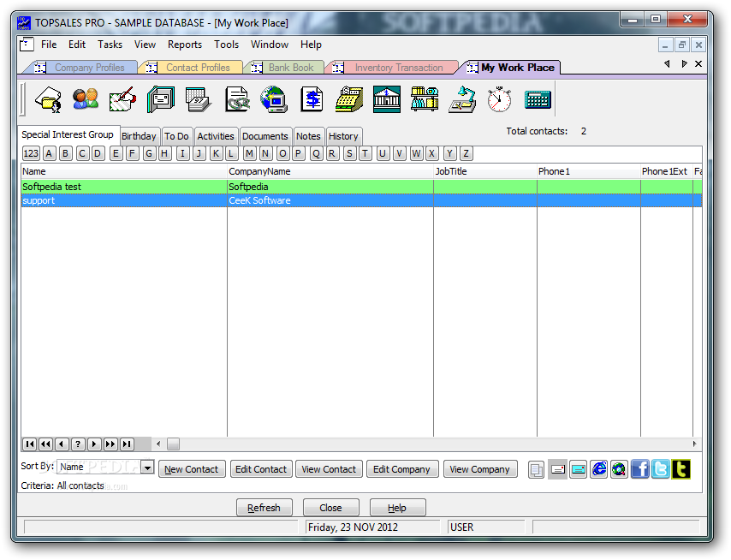Viewport: 731px width, 560px height.
Task: Click the black and green t icon
Action: 681,469
